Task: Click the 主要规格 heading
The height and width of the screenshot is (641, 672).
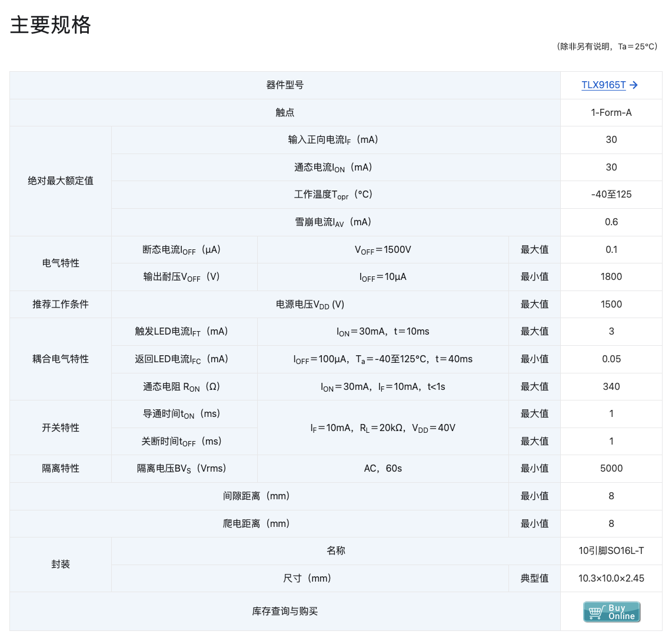Action: coord(51,25)
